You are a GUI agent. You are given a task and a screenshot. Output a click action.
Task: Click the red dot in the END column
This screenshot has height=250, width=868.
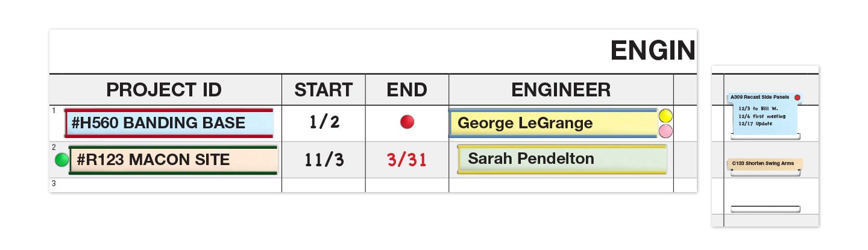point(407,122)
